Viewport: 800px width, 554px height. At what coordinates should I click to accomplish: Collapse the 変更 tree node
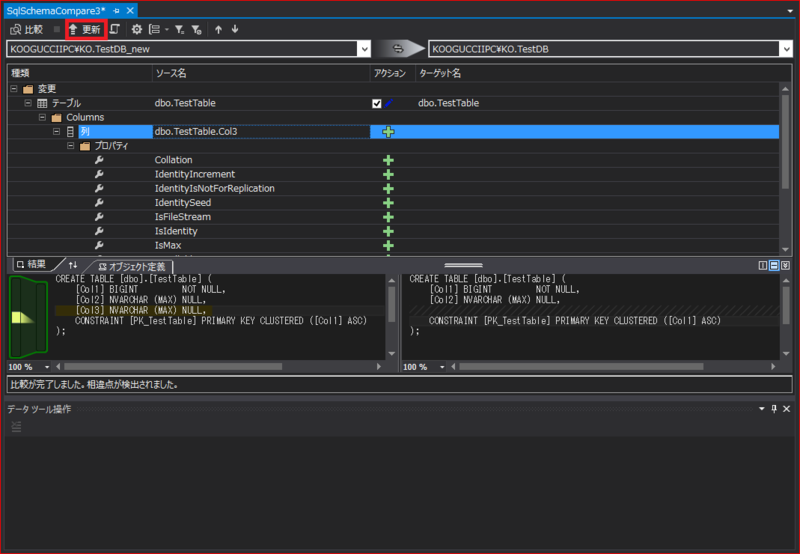[13, 89]
